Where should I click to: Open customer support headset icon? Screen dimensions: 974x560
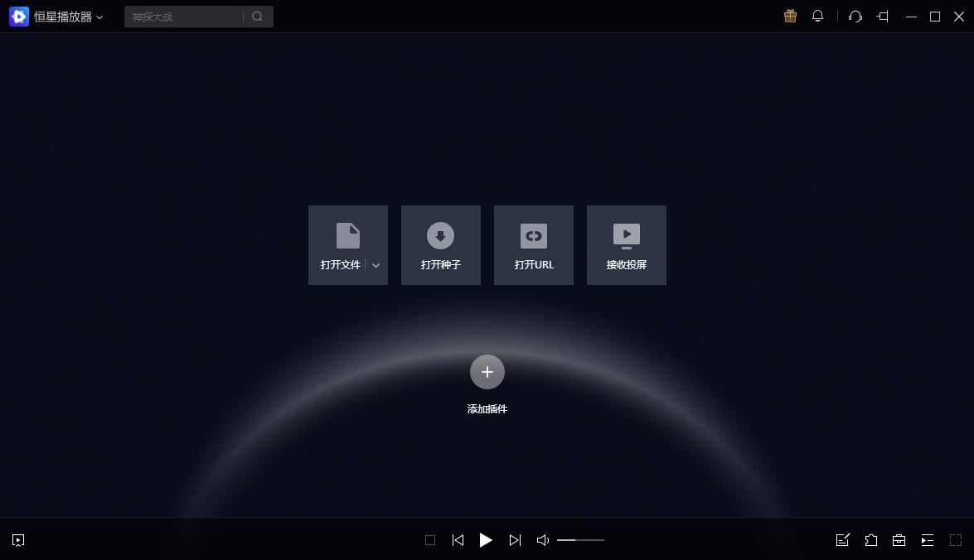(x=855, y=17)
